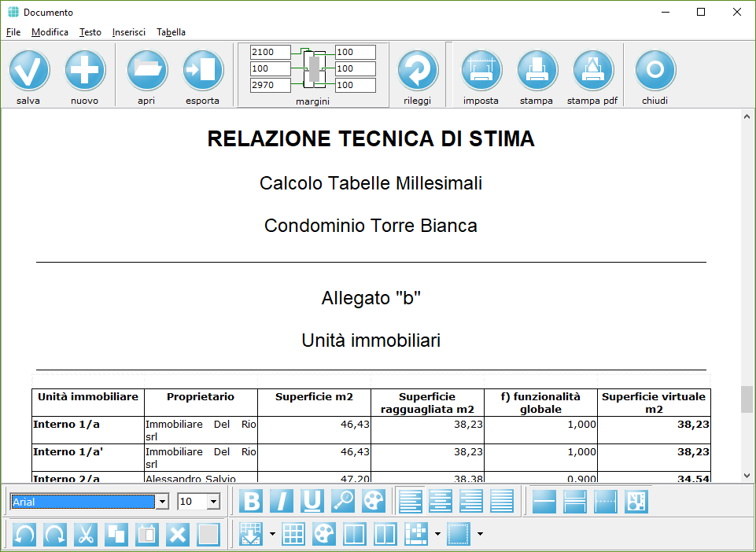Click the chiudi close button
The width and height of the screenshot is (756, 552).
[655, 71]
